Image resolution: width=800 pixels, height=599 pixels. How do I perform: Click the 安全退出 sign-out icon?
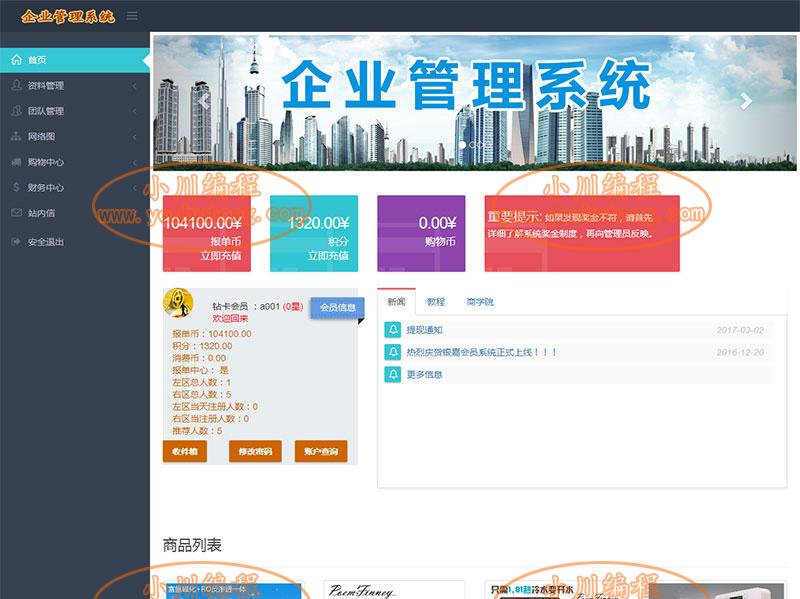coord(16,241)
